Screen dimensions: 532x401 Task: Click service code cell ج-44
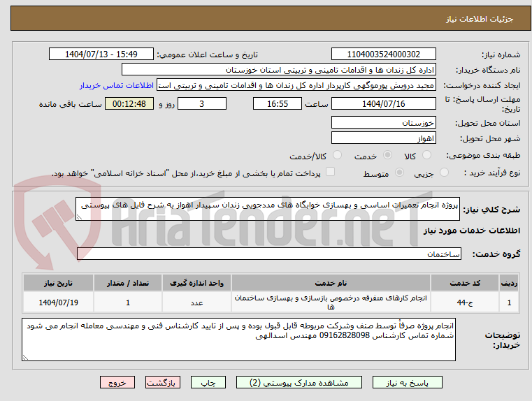[465, 302]
